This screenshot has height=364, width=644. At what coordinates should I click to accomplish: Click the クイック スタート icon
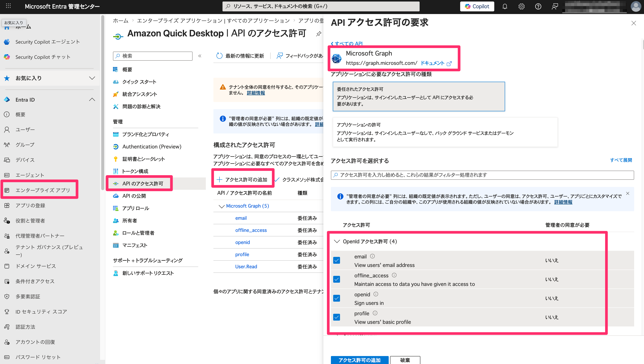click(115, 82)
